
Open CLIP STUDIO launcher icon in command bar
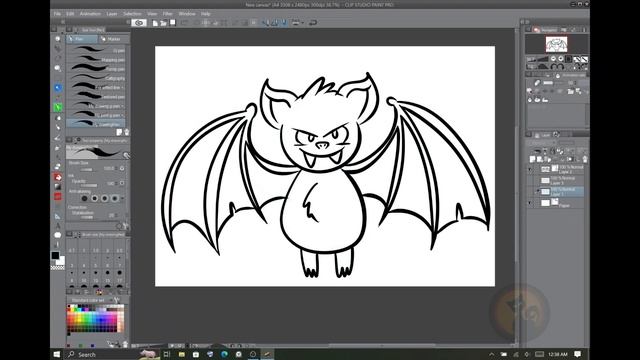tap(139, 23)
